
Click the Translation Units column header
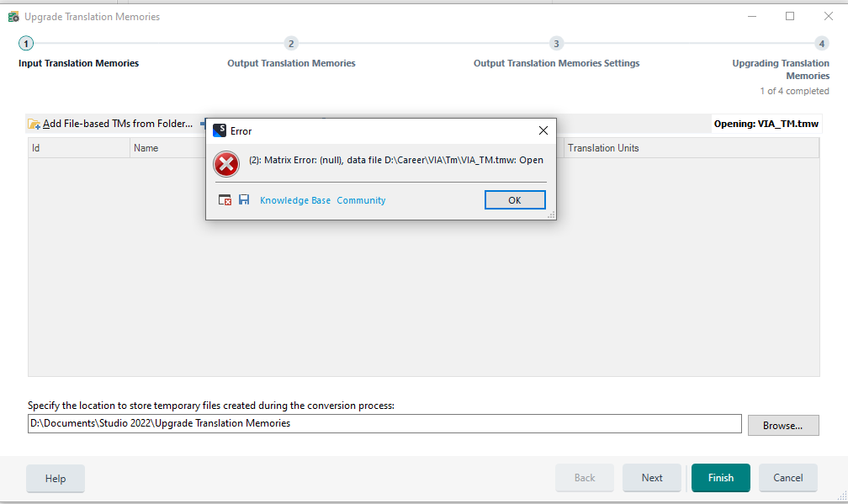(x=692, y=148)
